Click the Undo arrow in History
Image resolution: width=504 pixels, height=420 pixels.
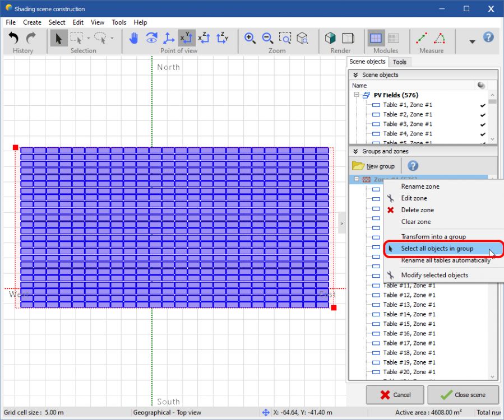coord(14,38)
